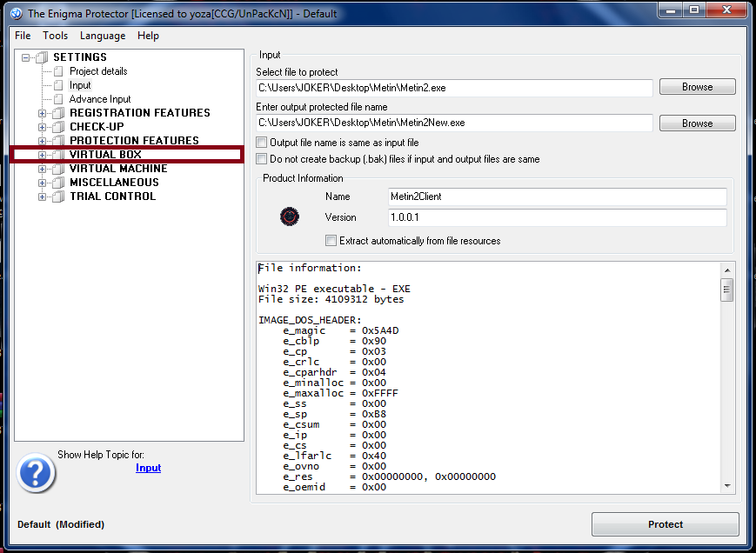Viewport: 756px width, 553px height.
Task: Click the VIRTUAL MACHINE folder icon
Action: click(58, 169)
